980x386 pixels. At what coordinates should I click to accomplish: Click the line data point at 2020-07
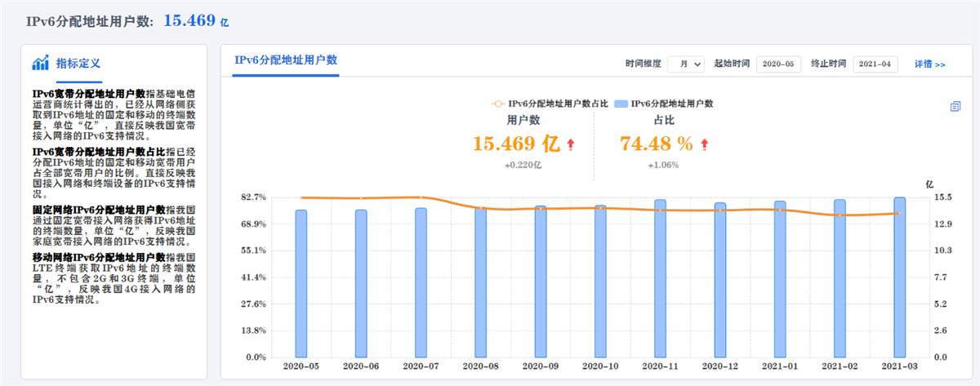coord(421,197)
